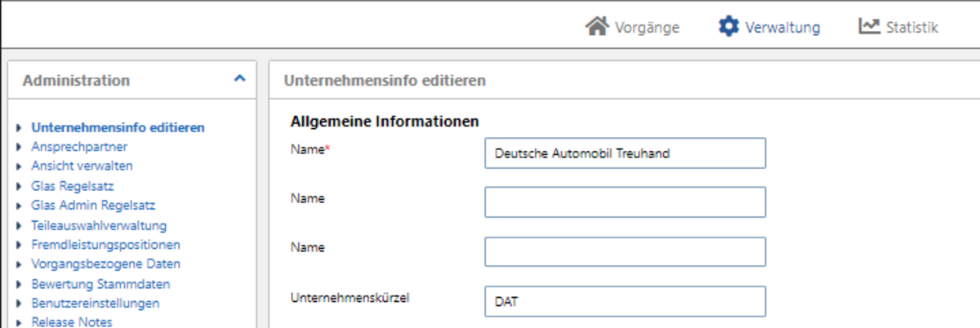Viewport: 980px width, 328px height.
Task: Open Vorgangsbezogene Daten
Action: [x=105, y=264]
